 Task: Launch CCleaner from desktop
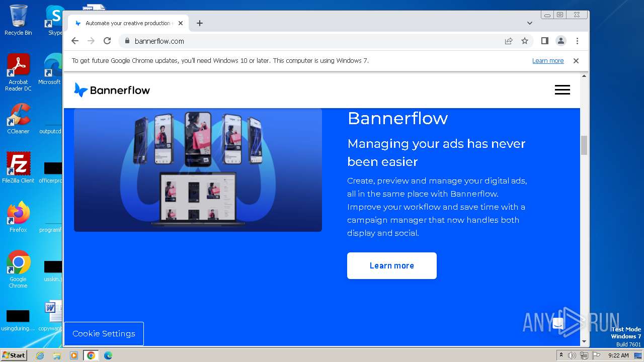[x=18, y=119]
